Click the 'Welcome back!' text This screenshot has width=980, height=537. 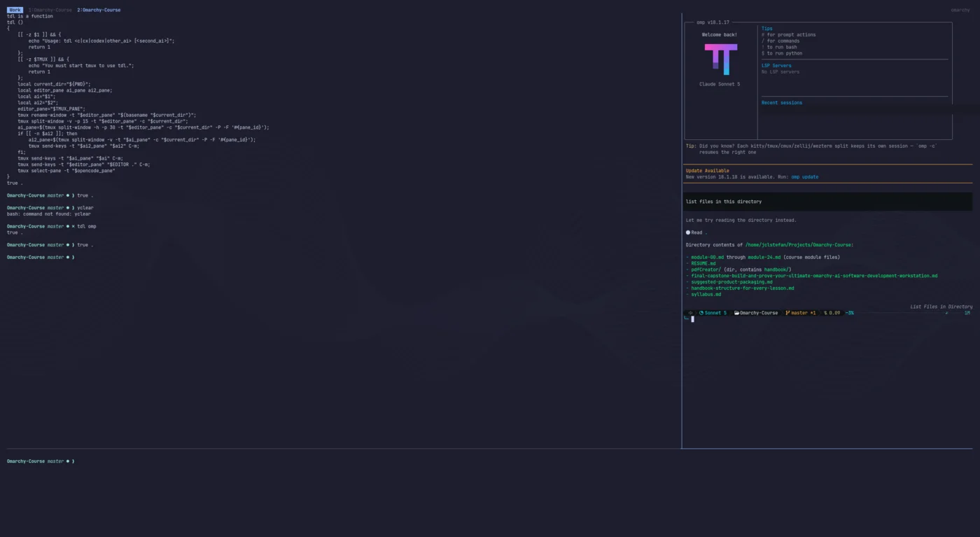click(720, 34)
